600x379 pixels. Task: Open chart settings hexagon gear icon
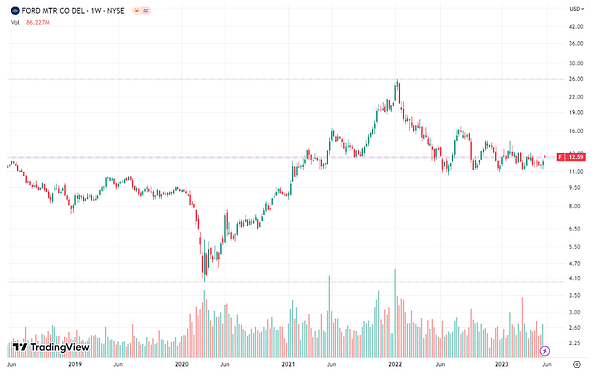576,364
